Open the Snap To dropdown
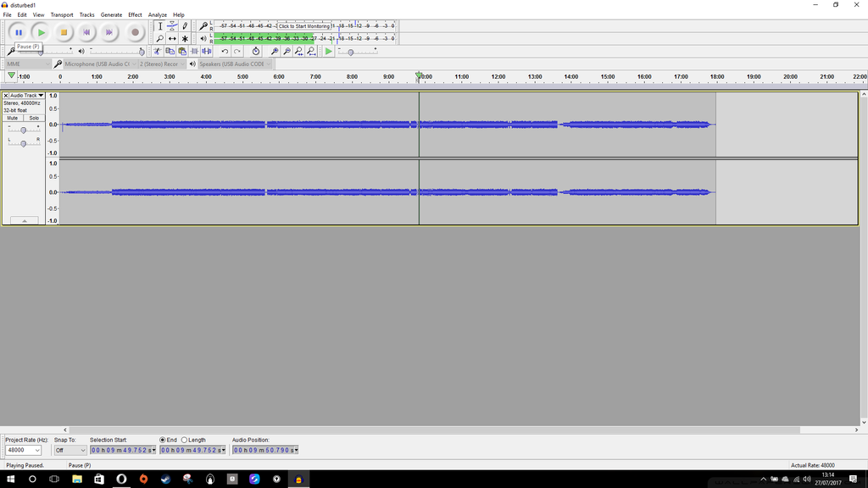The image size is (868, 488). pyautogui.click(x=72, y=450)
